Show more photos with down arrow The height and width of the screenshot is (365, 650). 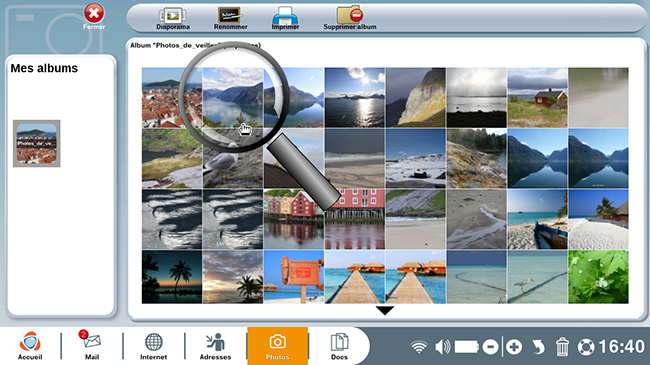click(385, 310)
